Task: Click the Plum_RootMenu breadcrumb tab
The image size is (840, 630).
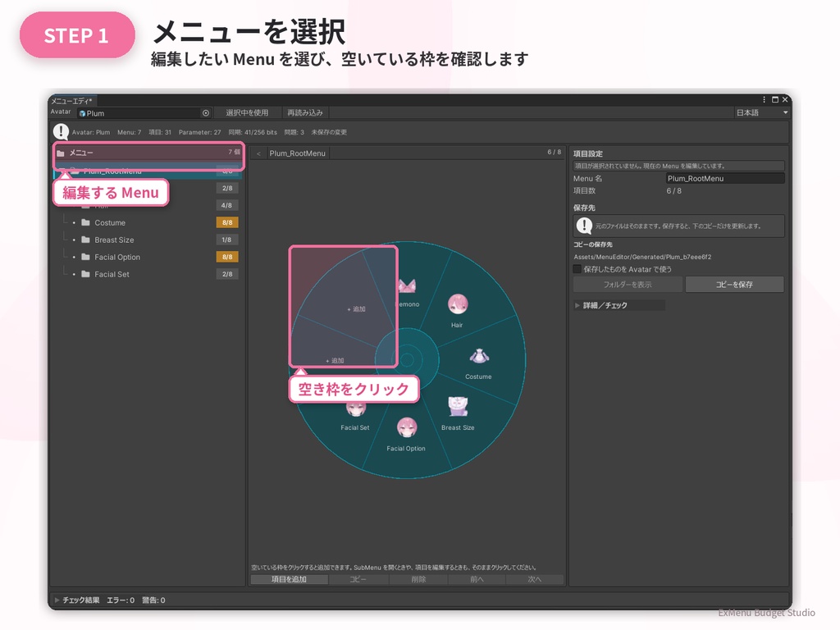Action: tap(297, 153)
